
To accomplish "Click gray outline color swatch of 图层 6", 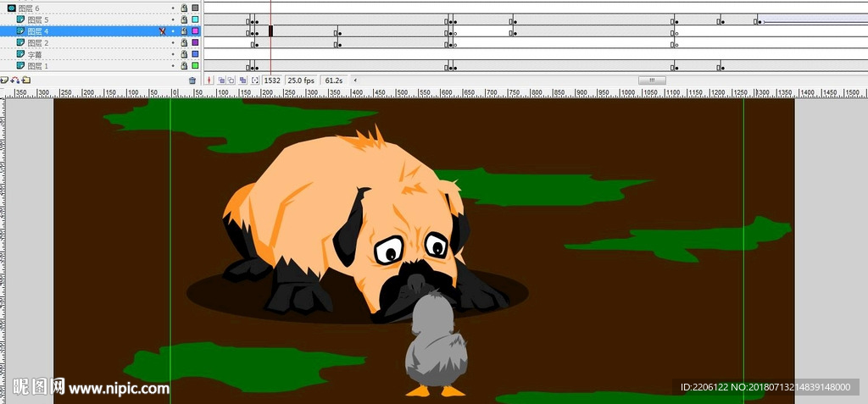I will [195, 8].
